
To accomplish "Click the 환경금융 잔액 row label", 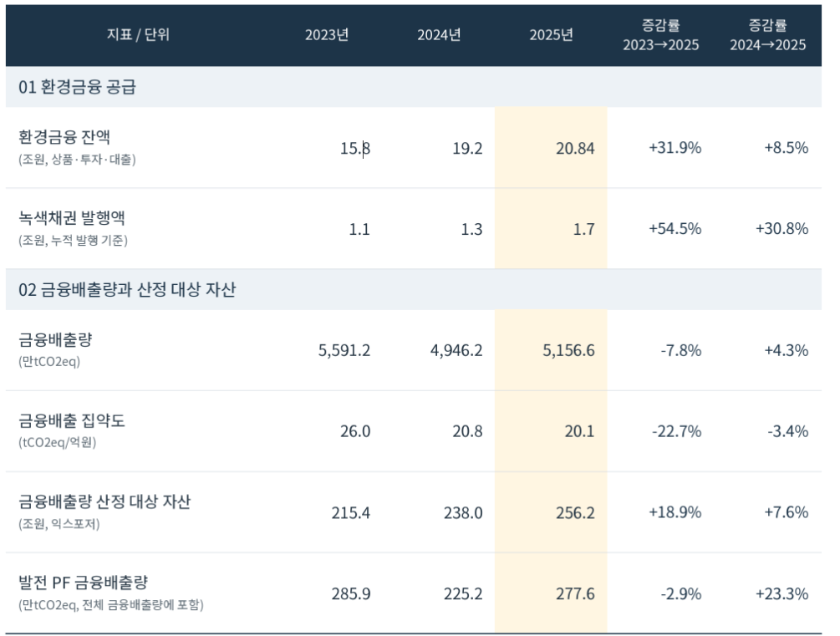I will [x=64, y=136].
